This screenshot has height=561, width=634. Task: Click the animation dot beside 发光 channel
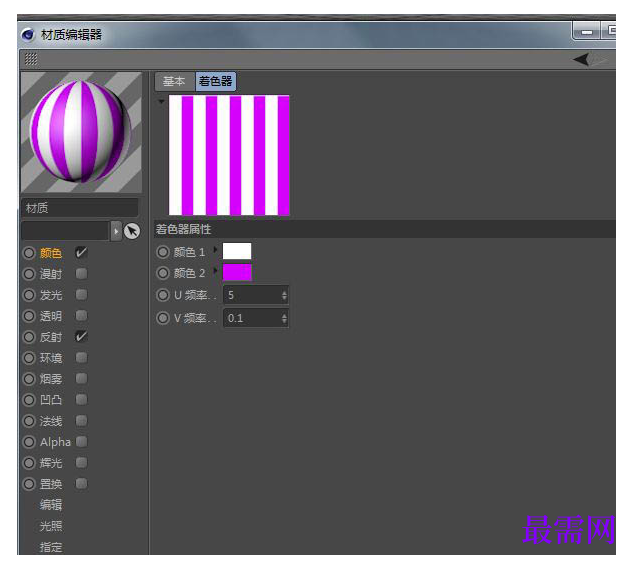pyautogui.click(x=29, y=295)
